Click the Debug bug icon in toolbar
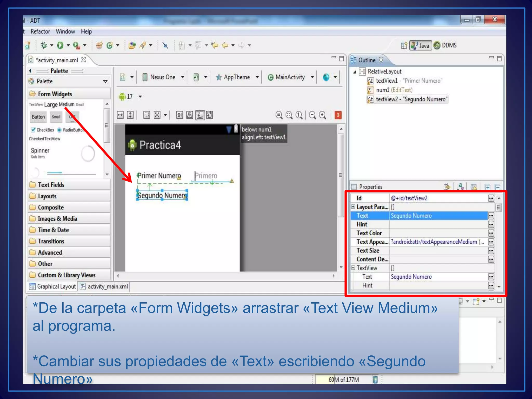Image resolution: width=532 pixels, height=399 pixels. pyautogui.click(x=44, y=45)
